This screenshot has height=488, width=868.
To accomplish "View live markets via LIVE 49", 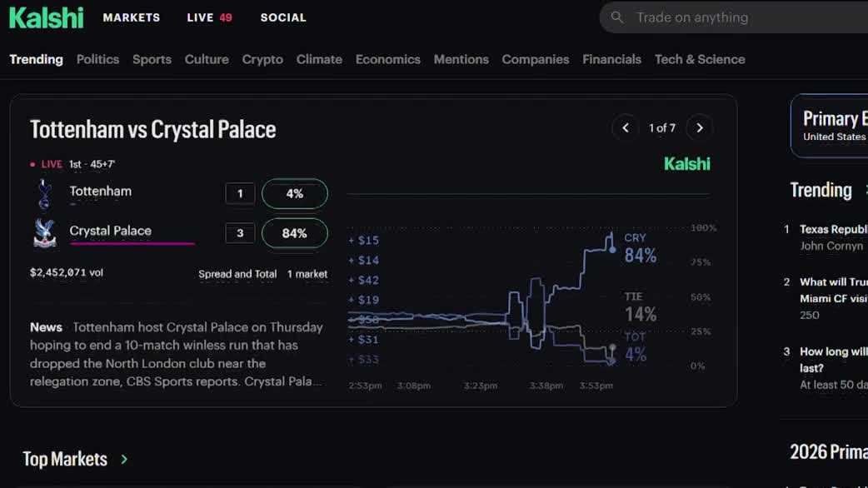I will pos(208,17).
